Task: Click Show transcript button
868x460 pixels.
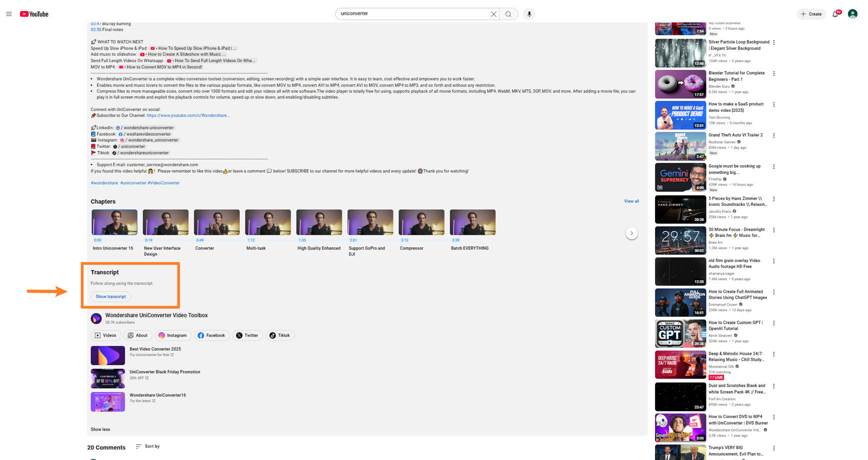Action: (x=110, y=297)
